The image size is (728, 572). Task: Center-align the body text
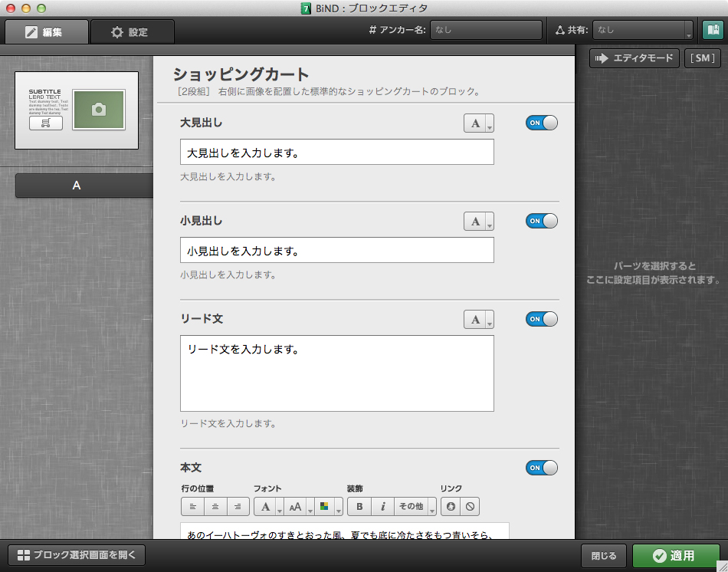click(215, 507)
